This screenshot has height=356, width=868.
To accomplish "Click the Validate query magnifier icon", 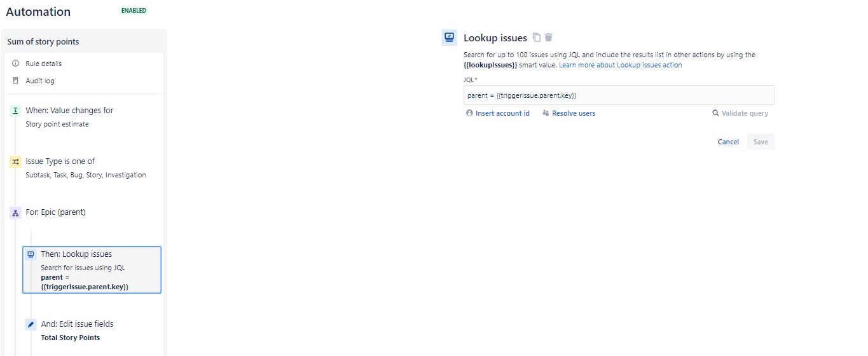I will click(x=715, y=113).
